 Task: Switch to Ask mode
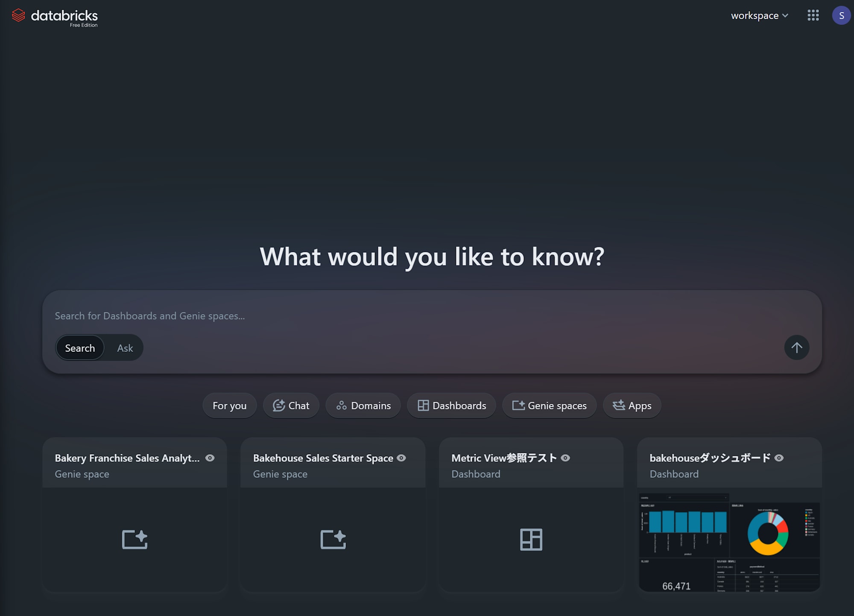click(x=125, y=348)
